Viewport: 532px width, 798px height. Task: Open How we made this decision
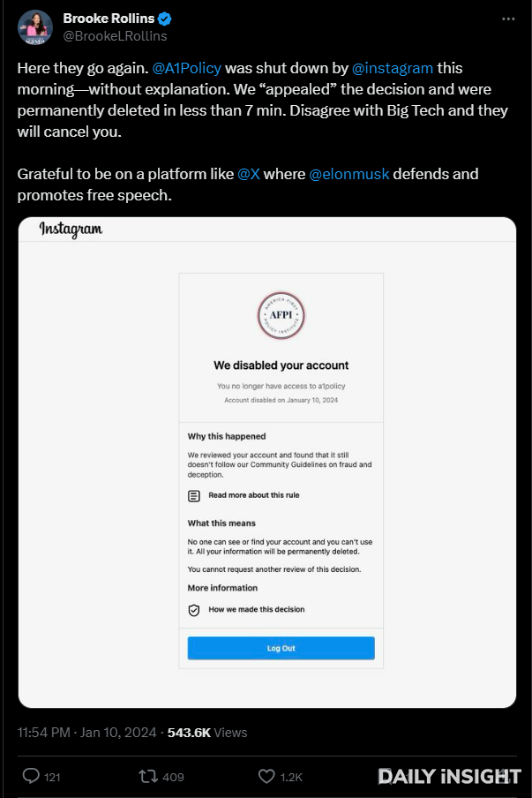click(257, 609)
